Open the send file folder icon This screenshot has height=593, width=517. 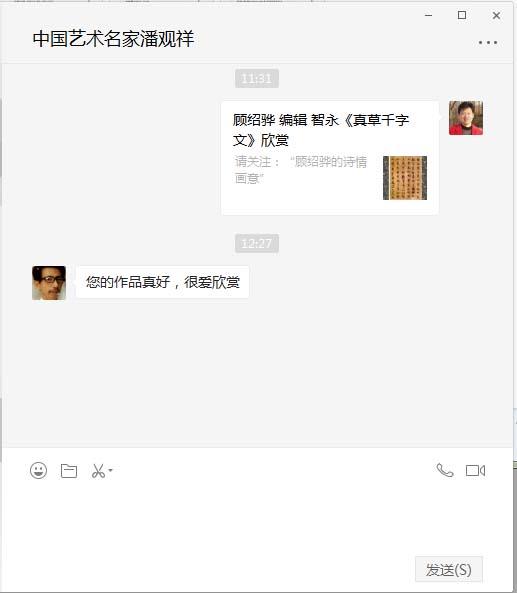click(x=69, y=471)
